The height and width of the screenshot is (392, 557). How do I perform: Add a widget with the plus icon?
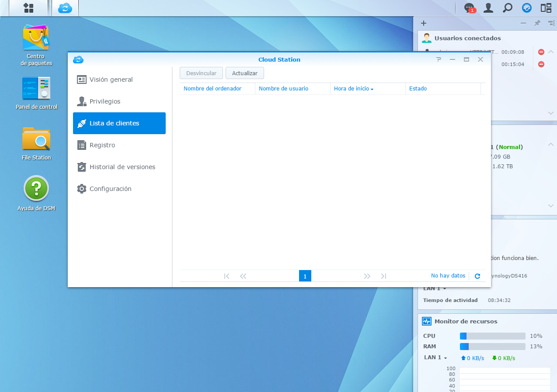423,23
